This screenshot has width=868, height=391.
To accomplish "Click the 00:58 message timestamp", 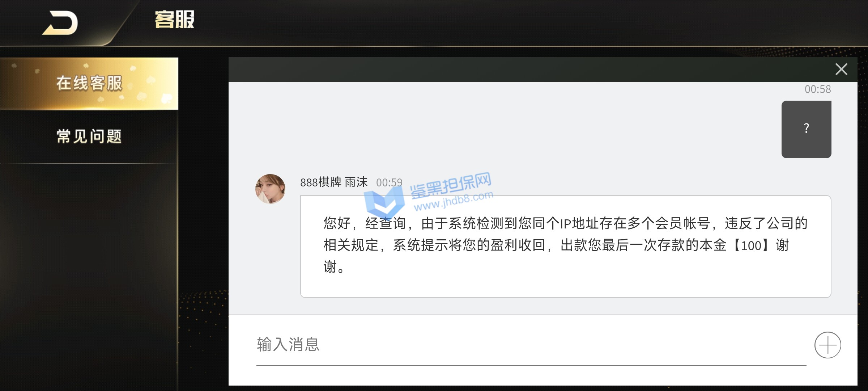I will [x=817, y=89].
